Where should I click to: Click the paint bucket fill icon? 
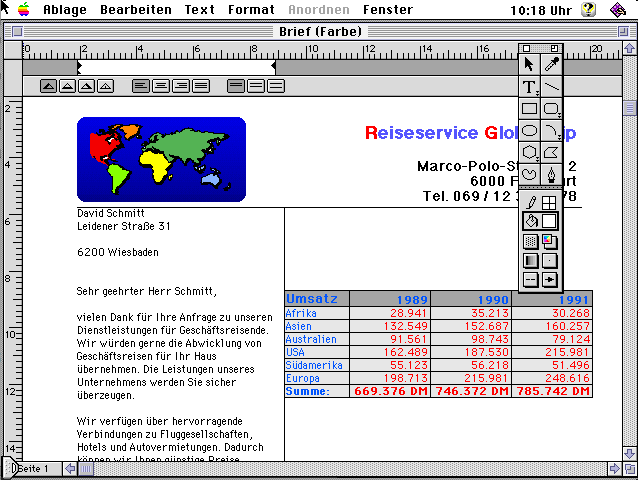point(531,221)
